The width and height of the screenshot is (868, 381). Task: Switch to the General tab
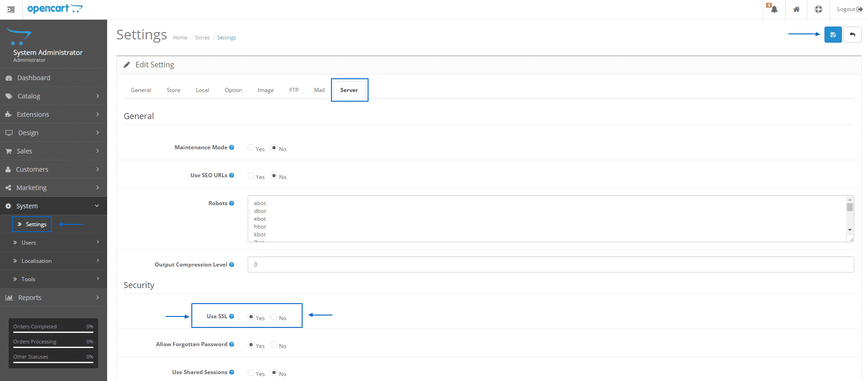click(141, 90)
